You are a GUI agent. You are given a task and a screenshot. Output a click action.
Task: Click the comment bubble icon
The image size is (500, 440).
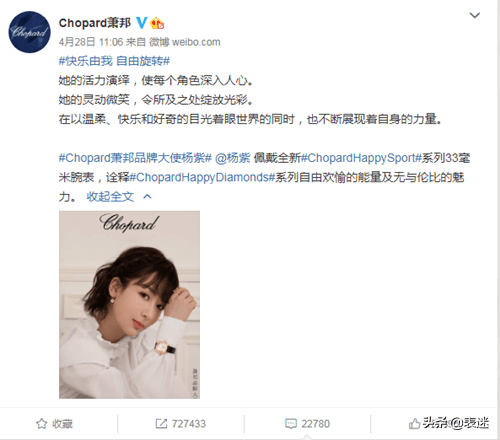point(291,424)
